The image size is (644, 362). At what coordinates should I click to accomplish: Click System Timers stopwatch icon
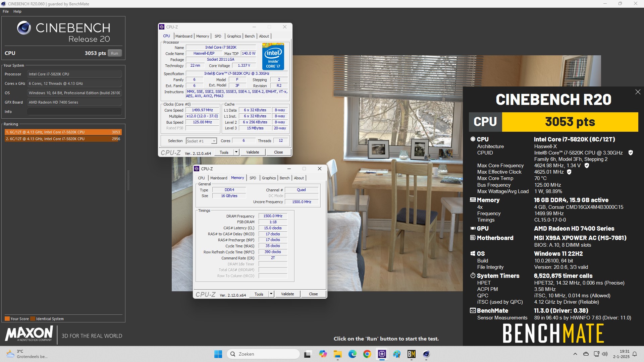473,276
